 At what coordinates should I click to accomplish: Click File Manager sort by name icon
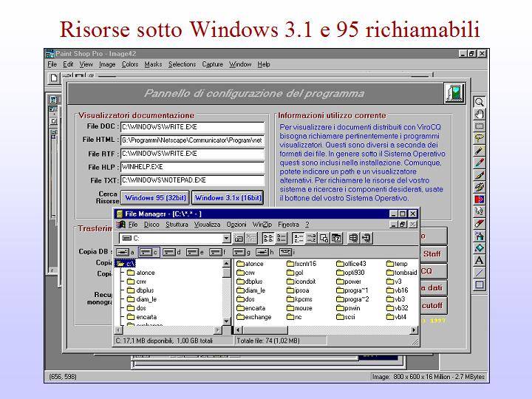(298, 238)
